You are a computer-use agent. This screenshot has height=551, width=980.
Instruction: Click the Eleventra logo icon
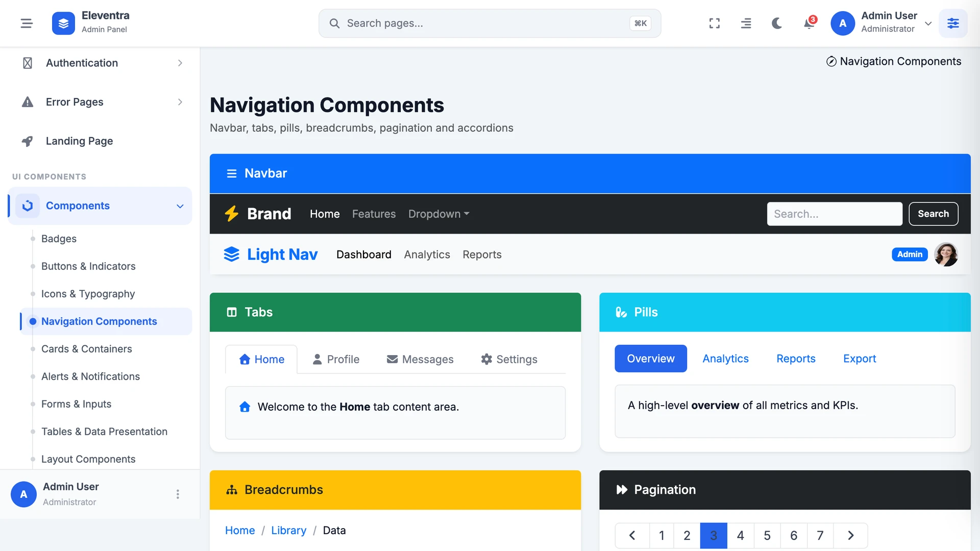[63, 23]
